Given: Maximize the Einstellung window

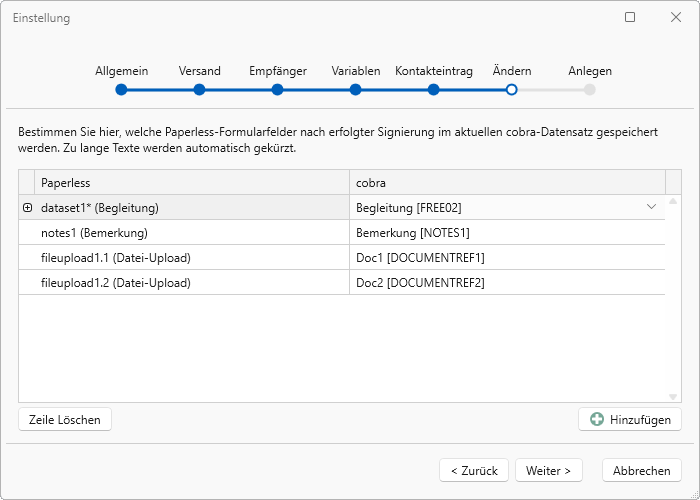Looking at the screenshot, I should pyautogui.click(x=630, y=17).
